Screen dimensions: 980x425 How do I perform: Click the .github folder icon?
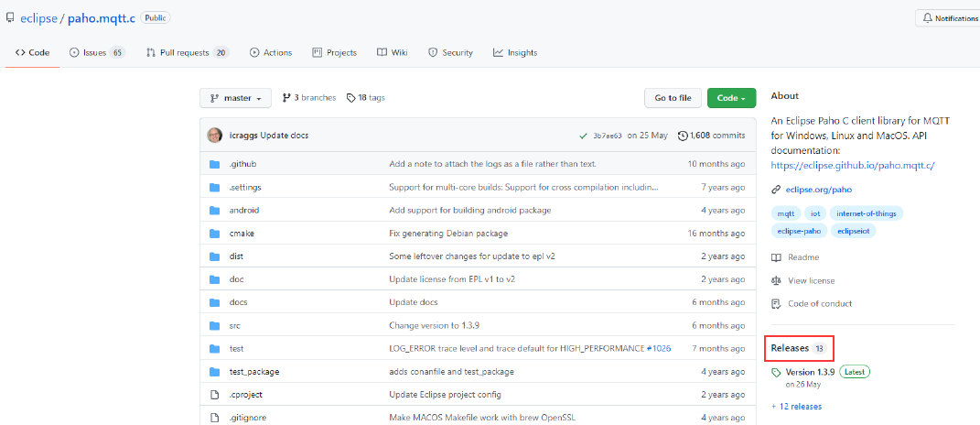215,164
